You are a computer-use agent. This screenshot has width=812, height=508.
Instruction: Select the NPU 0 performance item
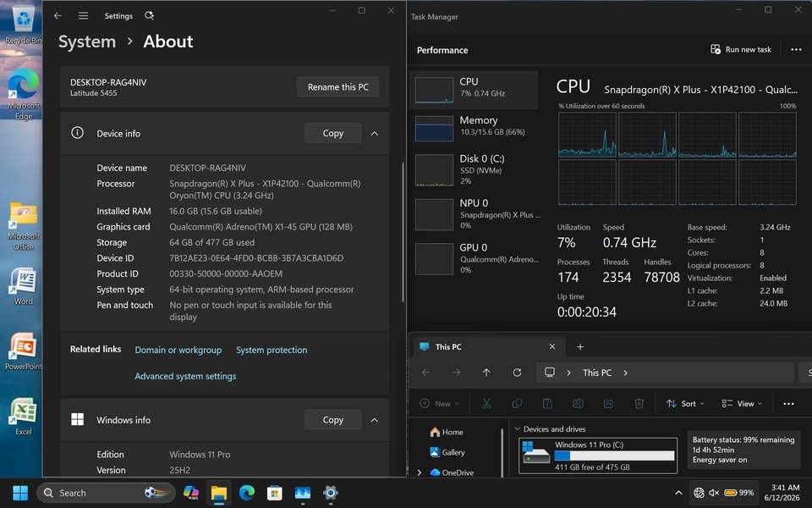click(474, 214)
